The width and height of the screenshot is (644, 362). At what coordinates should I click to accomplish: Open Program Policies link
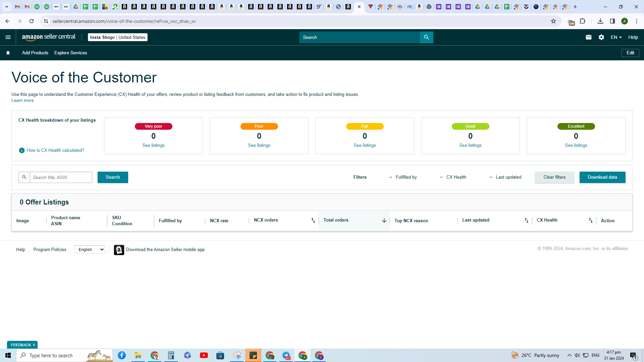point(50,250)
